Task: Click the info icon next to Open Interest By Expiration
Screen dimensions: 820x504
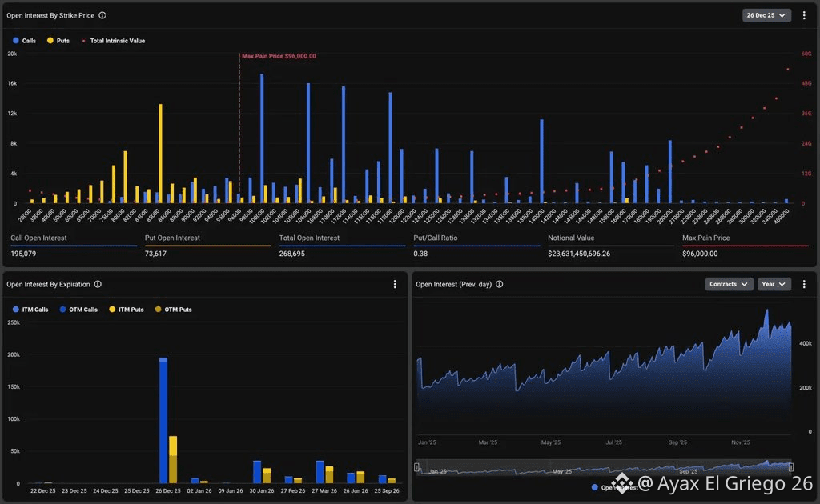Action: [x=98, y=284]
